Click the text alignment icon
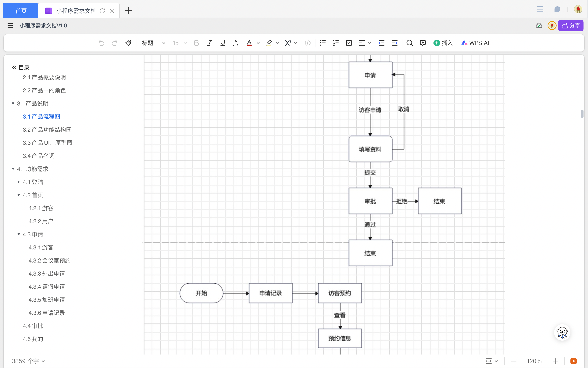Viewport: 588px width, 368px height. [362, 43]
